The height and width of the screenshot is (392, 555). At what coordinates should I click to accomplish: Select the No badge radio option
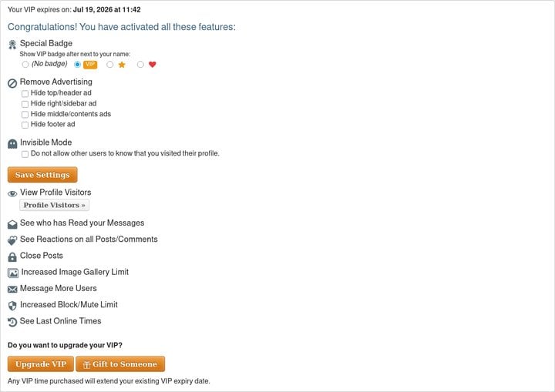(25, 65)
